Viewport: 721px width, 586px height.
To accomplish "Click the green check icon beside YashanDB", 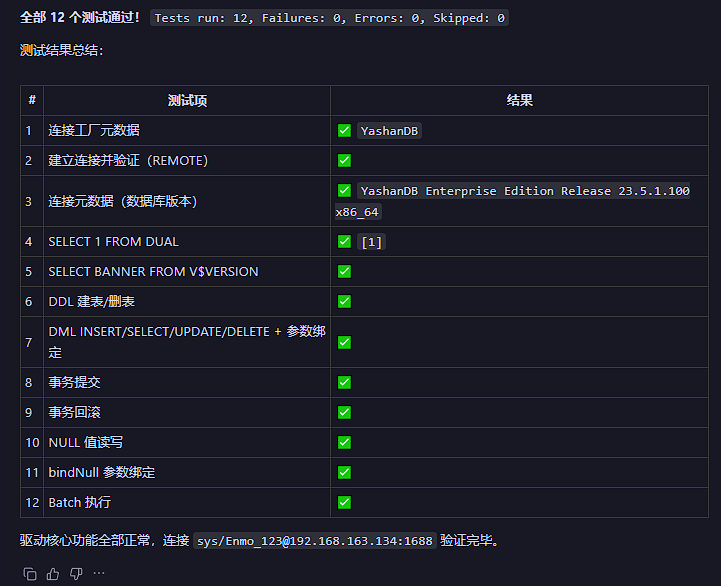I will tap(344, 130).
